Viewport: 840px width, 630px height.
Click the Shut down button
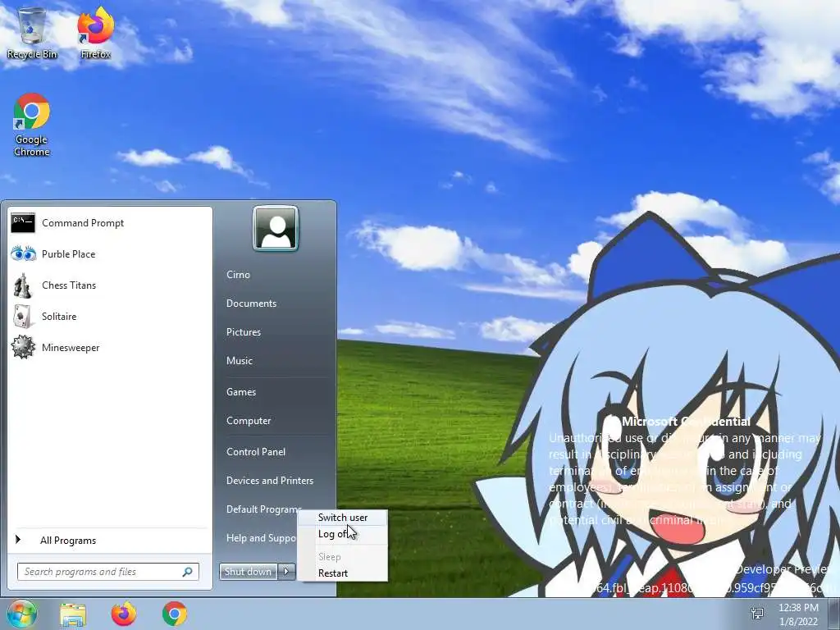[249, 572]
